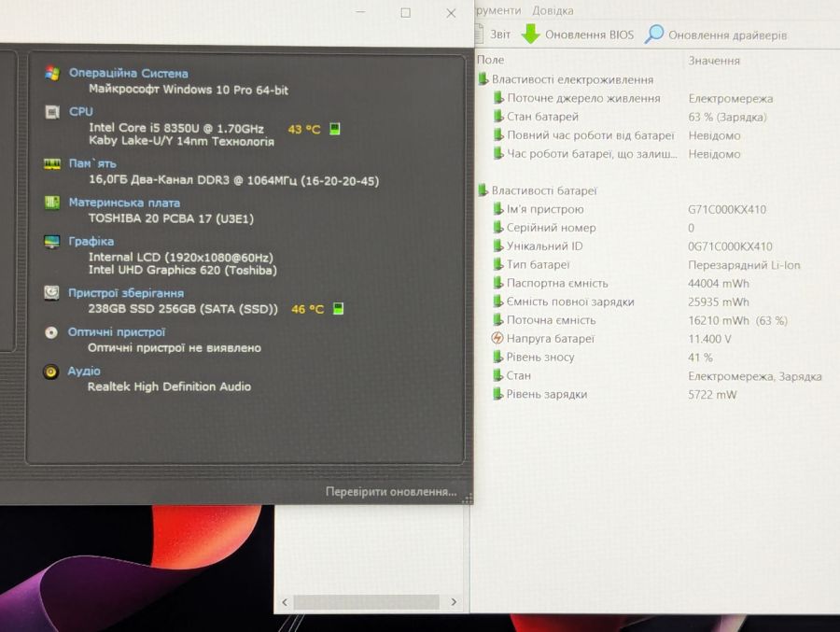840x632 pixels.
Task: Click the Звіт report icon in toolbar
Action: tap(480, 34)
